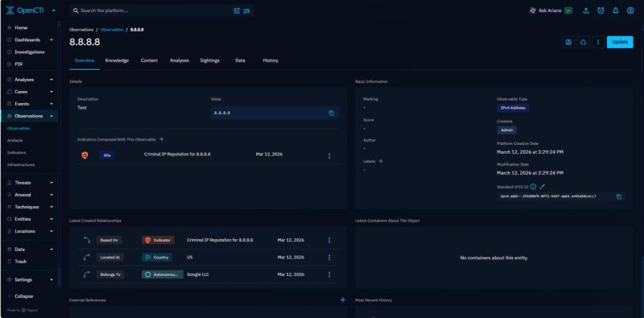Switch to the Data tab

click(240, 60)
